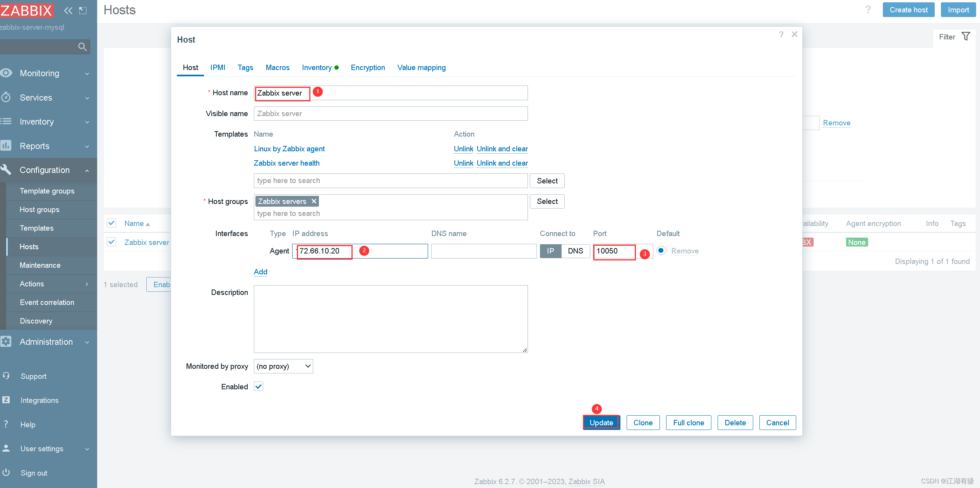
Task: Click the Services stopwatch icon
Action: pos(6,97)
